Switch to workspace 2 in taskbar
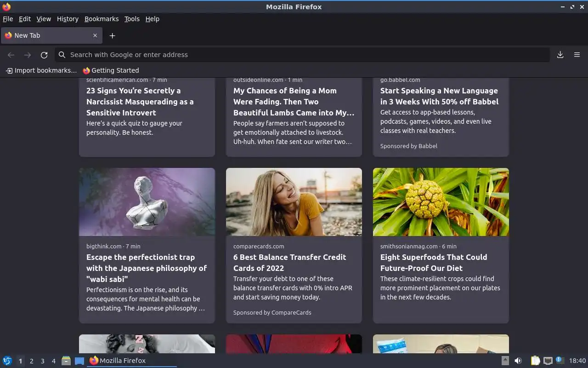This screenshot has height=368, width=588. 31,361
